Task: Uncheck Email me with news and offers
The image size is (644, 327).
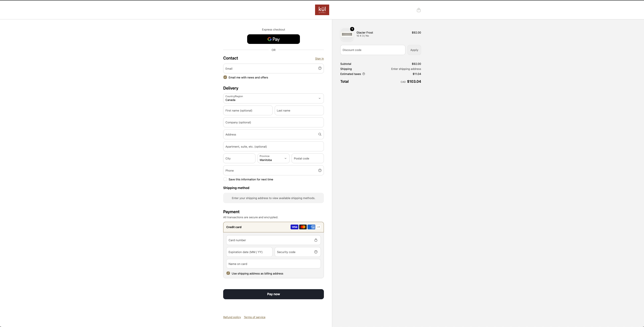Action: click(x=225, y=77)
